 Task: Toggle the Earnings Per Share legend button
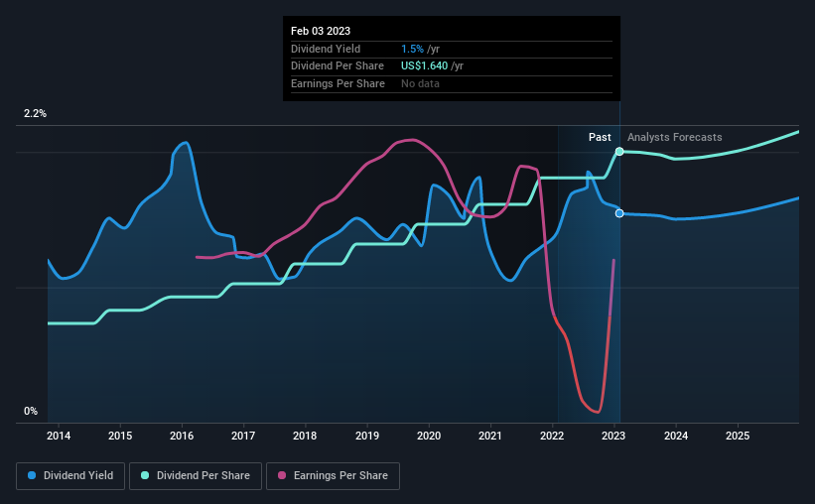tap(333, 476)
